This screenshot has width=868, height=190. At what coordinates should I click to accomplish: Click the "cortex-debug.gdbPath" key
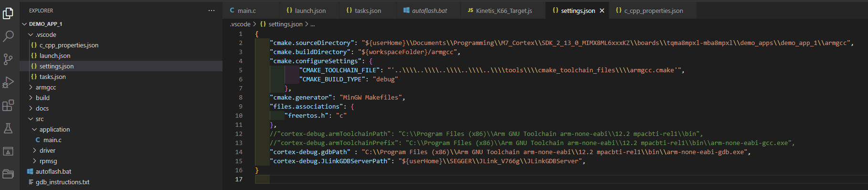tap(310, 152)
